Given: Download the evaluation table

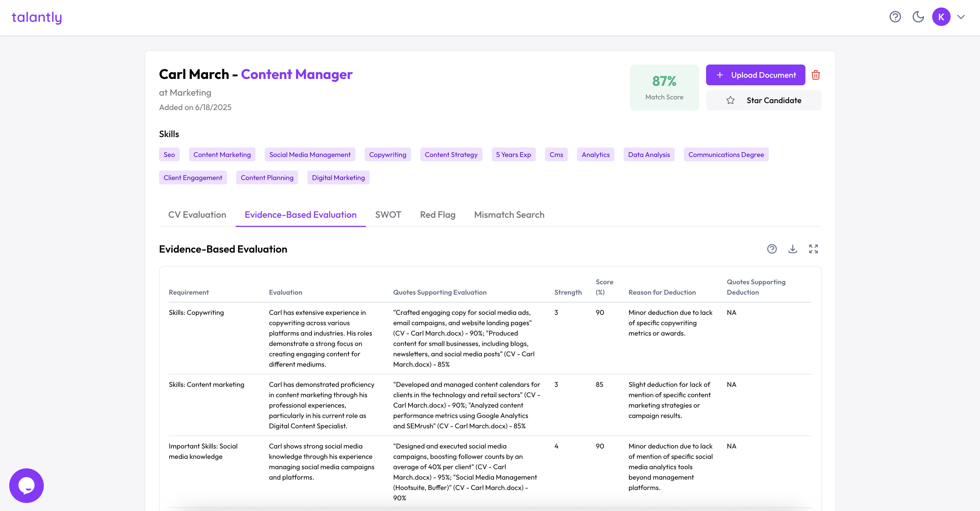Looking at the screenshot, I should pos(792,249).
